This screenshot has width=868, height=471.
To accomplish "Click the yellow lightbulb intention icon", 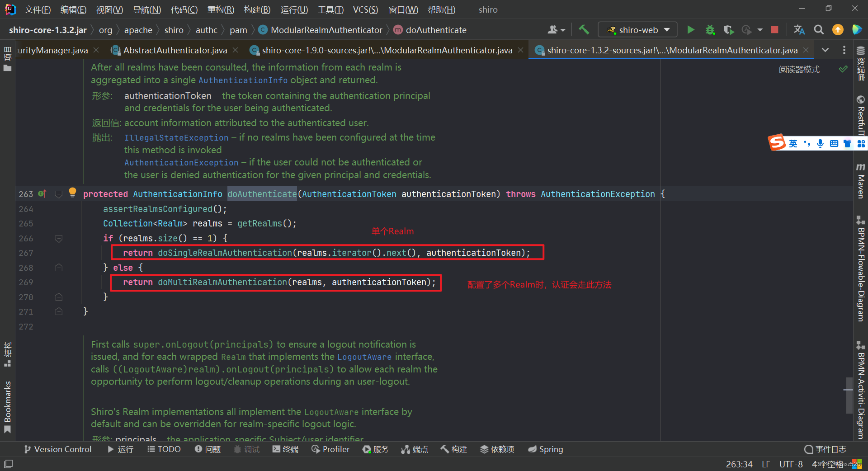I will (x=72, y=192).
